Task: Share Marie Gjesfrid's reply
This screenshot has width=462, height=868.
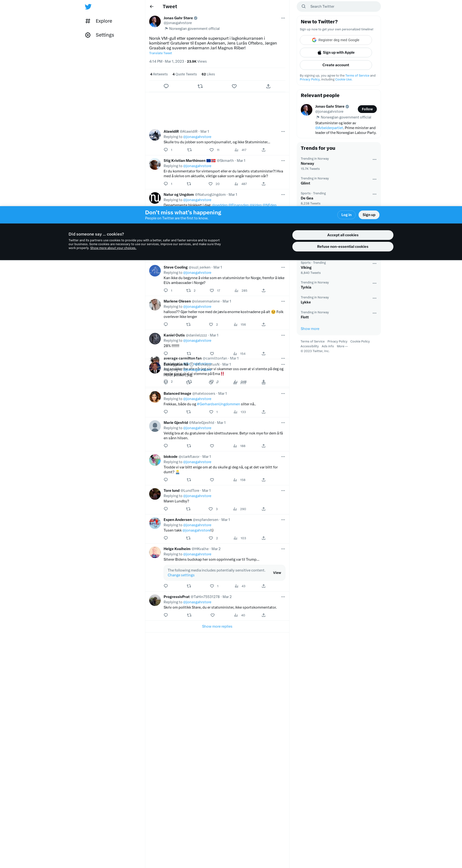Action: (x=263, y=446)
